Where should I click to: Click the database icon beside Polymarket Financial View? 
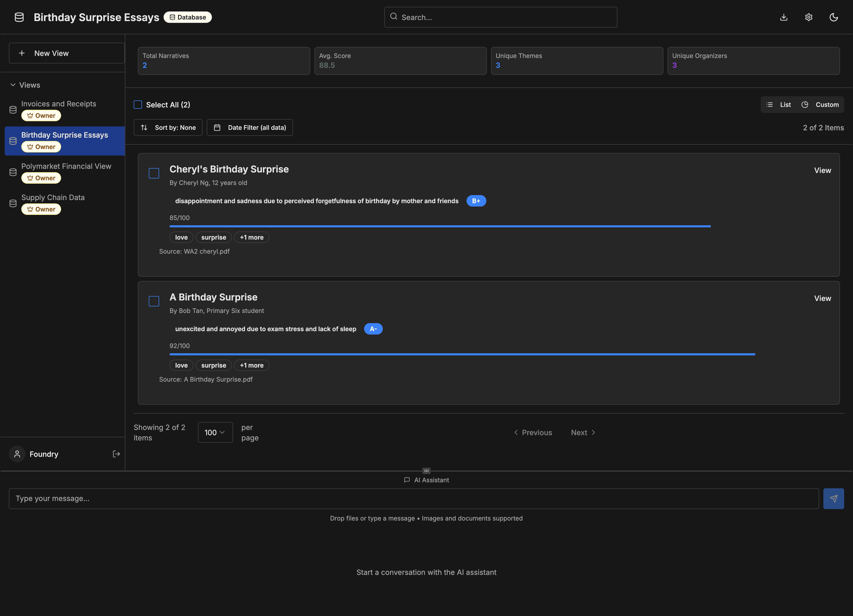[x=13, y=172]
